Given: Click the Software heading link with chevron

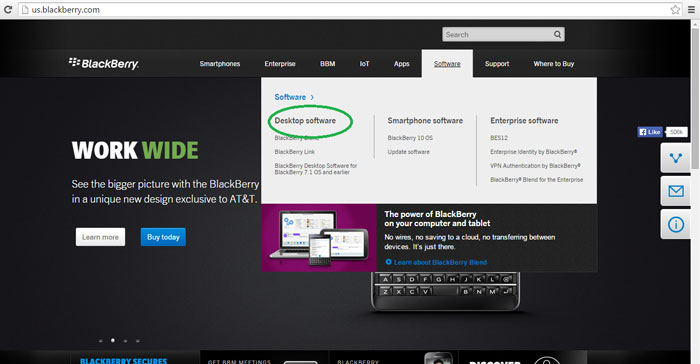Looking at the screenshot, I should click(294, 97).
